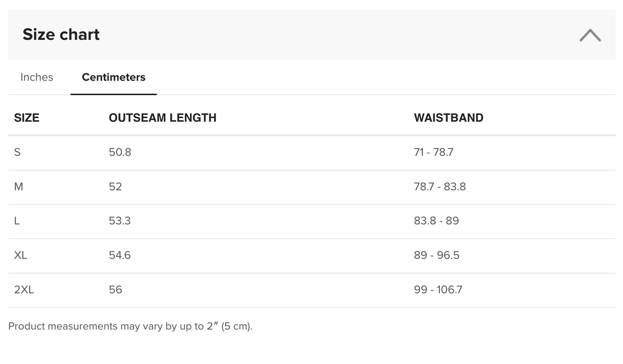Click the 71 - 78.7 waistband value
This screenshot has width=623, height=364.
coord(434,152)
